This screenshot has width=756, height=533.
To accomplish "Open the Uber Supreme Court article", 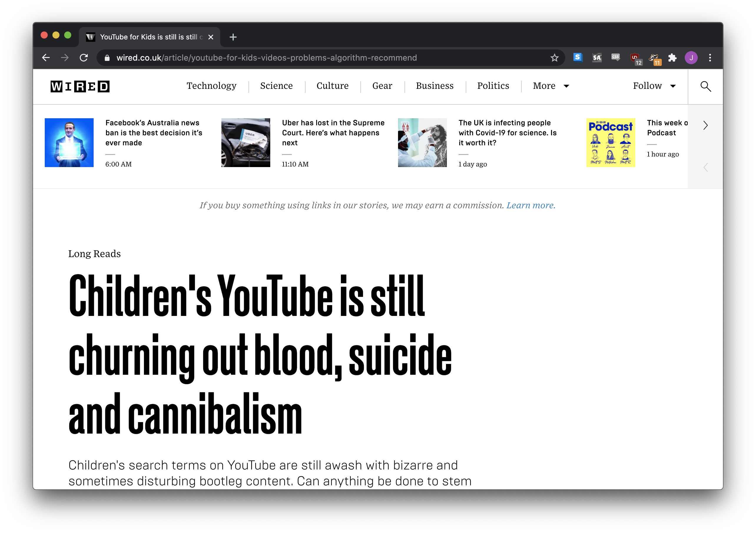I will 333,133.
